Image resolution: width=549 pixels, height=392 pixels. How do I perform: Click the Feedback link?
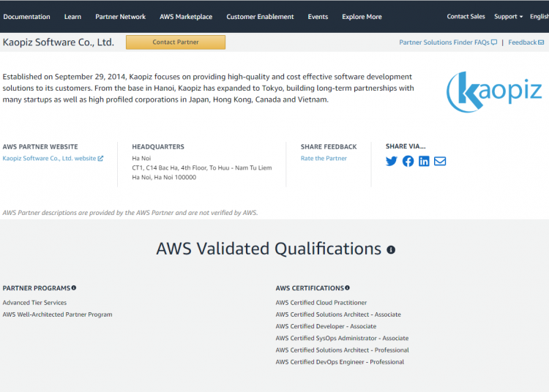coord(526,42)
